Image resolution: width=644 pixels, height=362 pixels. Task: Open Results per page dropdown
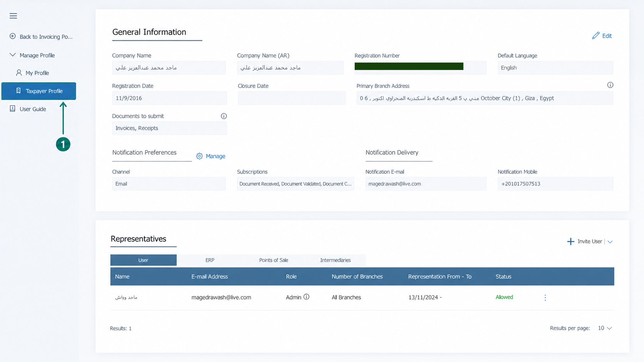(605, 328)
